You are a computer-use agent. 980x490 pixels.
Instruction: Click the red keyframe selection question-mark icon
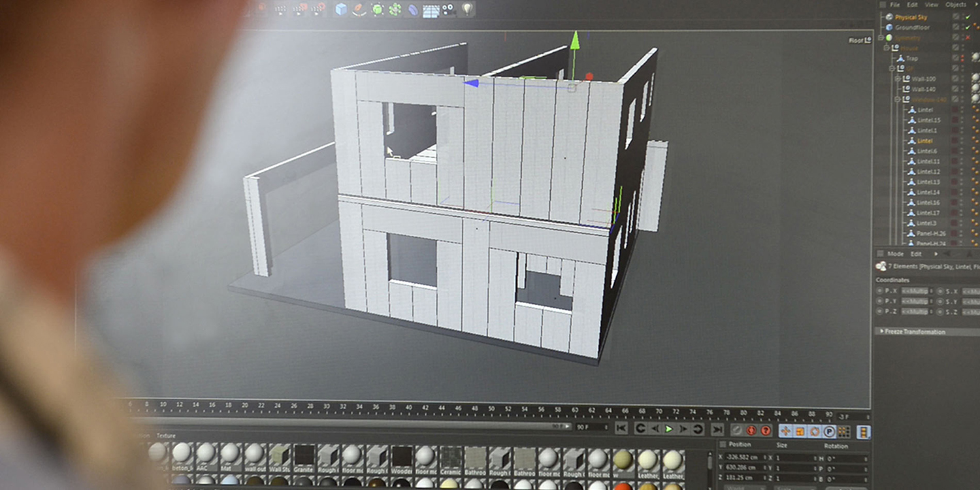[766, 431]
